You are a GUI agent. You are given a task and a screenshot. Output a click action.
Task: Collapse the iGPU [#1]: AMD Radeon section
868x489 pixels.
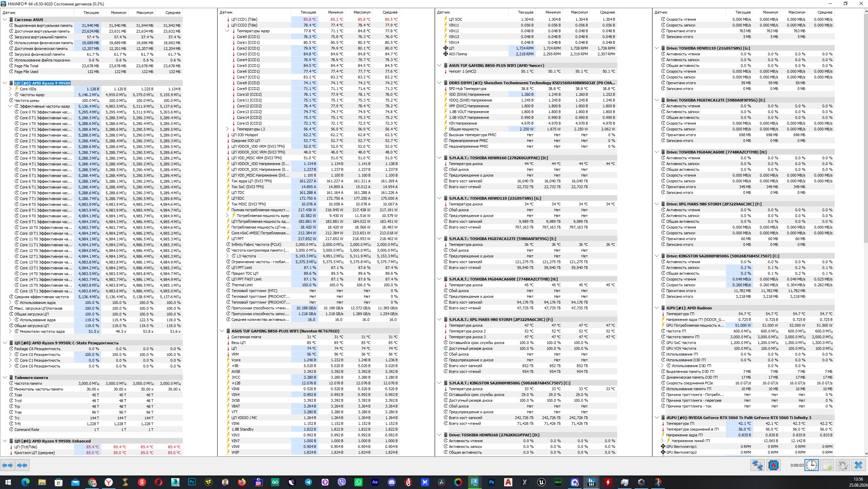(x=657, y=308)
